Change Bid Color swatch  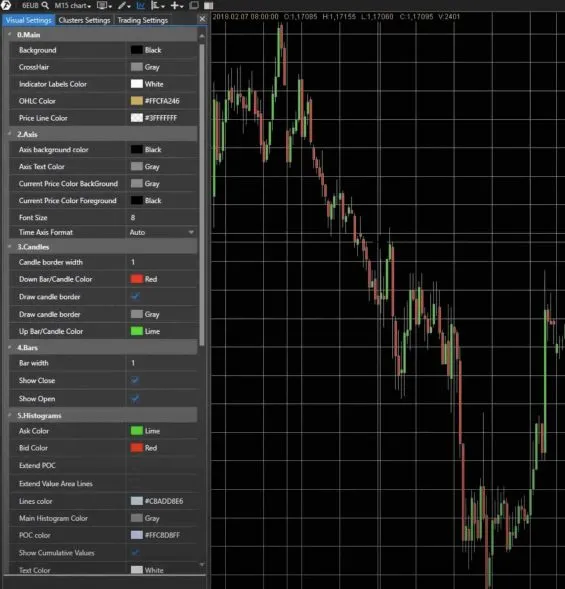[x=136, y=447]
